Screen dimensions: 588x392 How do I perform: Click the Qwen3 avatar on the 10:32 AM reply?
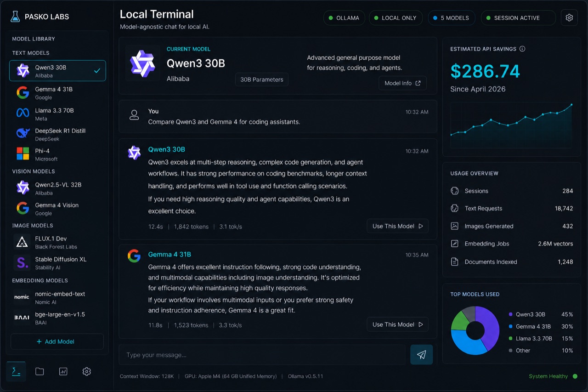[134, 153]
